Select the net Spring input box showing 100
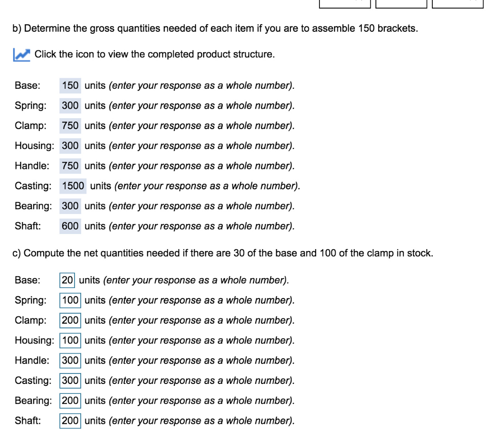Screen dimensions: 486x448 [x=70, y=300]
